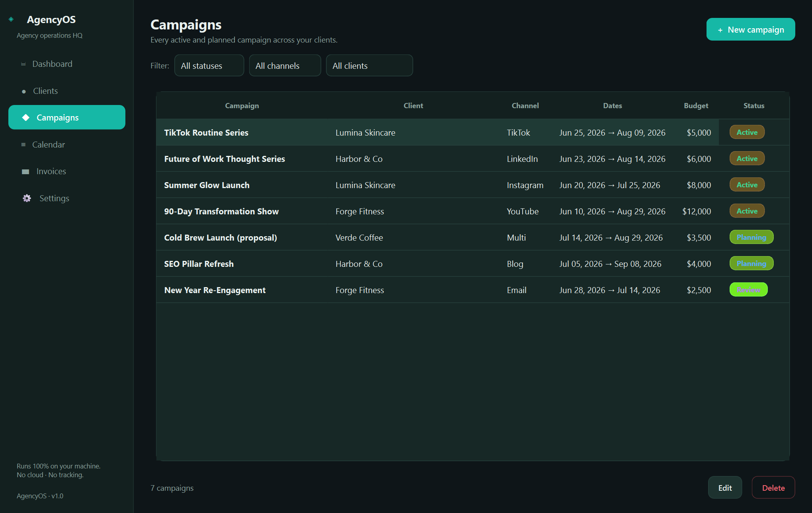Click the AgencyOS · v1.0 version text
This screenshot has height=513, width=812.
40,496
